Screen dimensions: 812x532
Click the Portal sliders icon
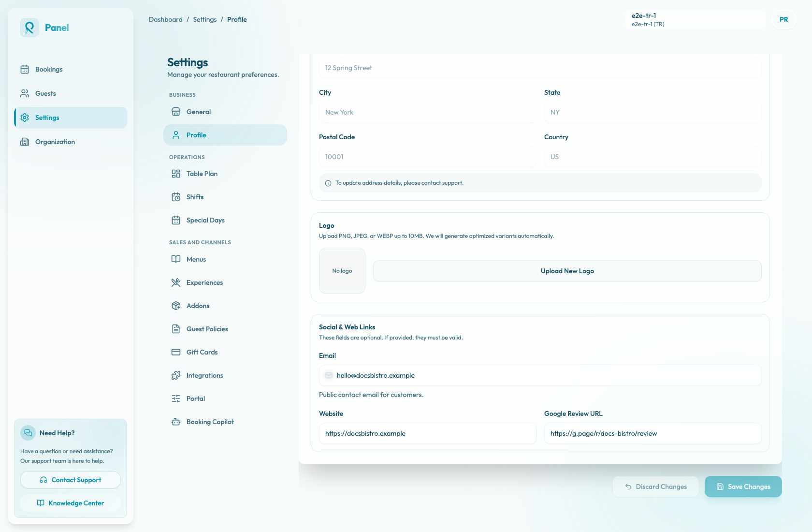176,399
